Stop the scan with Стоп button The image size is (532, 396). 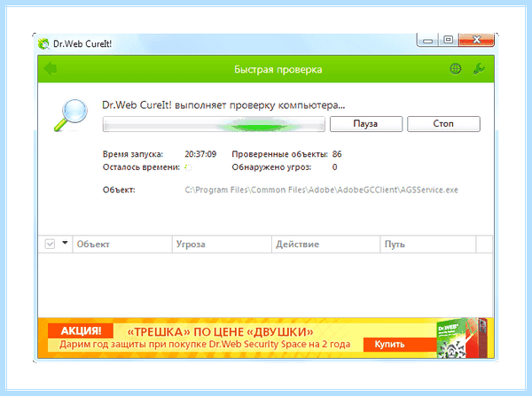click(x=443, y=124)
